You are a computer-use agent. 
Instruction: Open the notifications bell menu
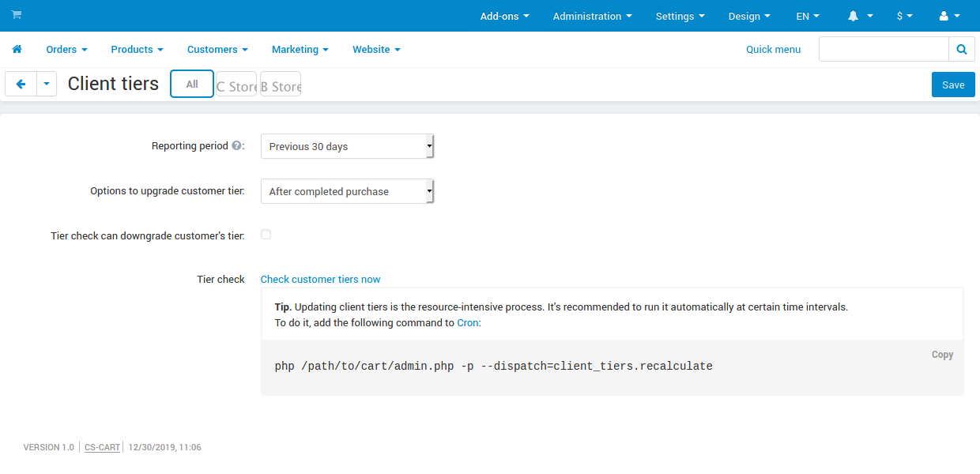pyautogui.click(x=860, y=16)
